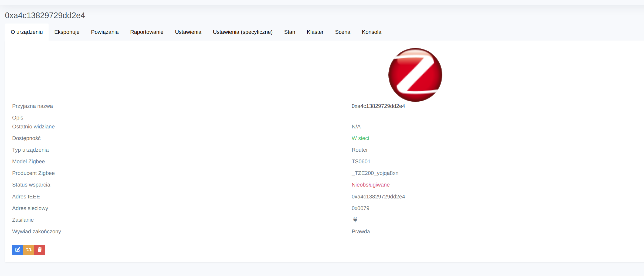The image size is (644, 276).
Task: Open the Konsola tab
Action: [x=371, y=32]
